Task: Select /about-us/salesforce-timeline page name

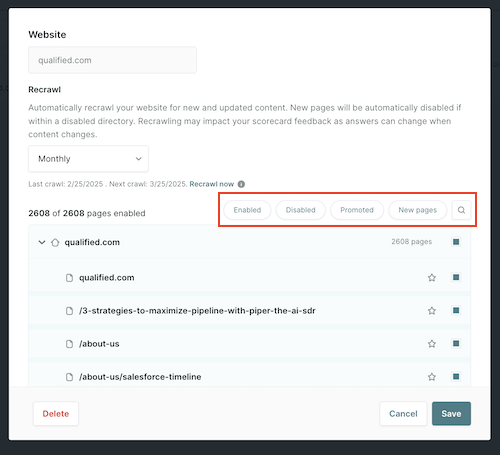Action: (140, 377)
